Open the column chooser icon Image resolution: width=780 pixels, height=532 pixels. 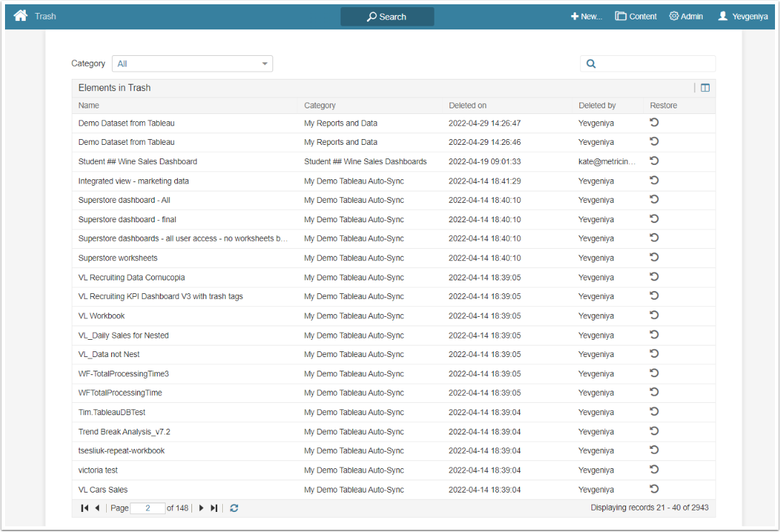(x=705, y=87)
